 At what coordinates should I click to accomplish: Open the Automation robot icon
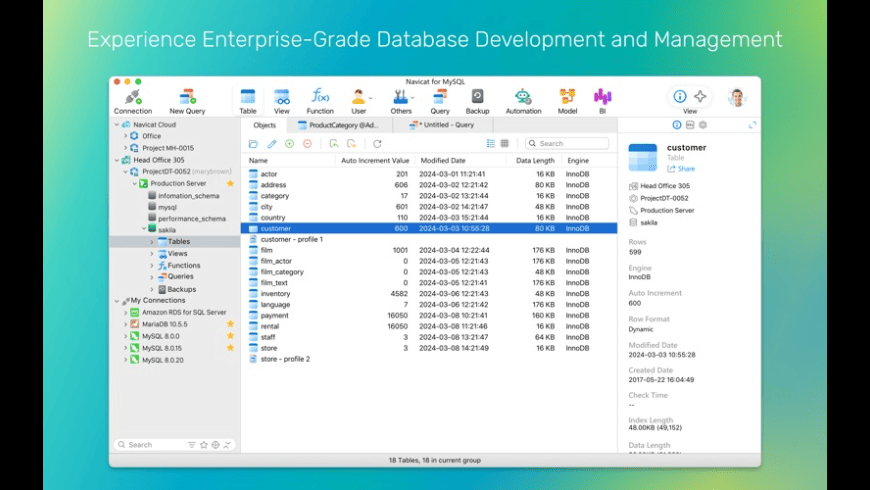[x=523, y=102]
